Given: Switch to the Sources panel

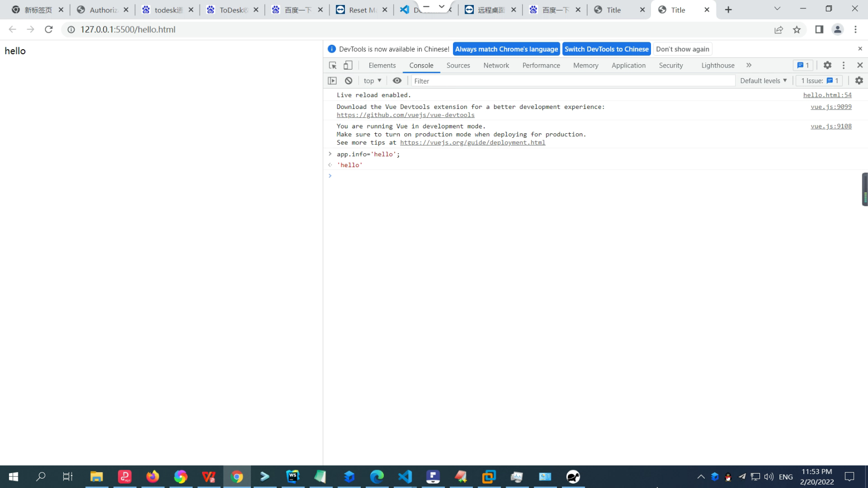Looking at the screenshot, I should pyautogui.click(x=458, y=65).
